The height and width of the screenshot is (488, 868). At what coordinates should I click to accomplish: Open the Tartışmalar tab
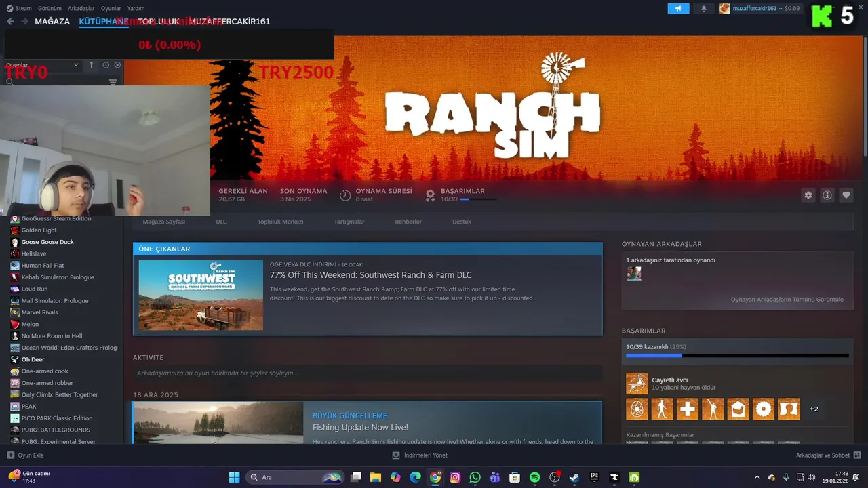click(x=349, y=222)
